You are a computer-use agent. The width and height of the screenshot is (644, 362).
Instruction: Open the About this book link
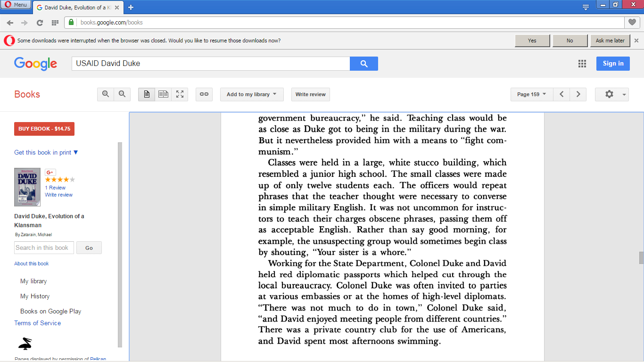coord(32,263)
